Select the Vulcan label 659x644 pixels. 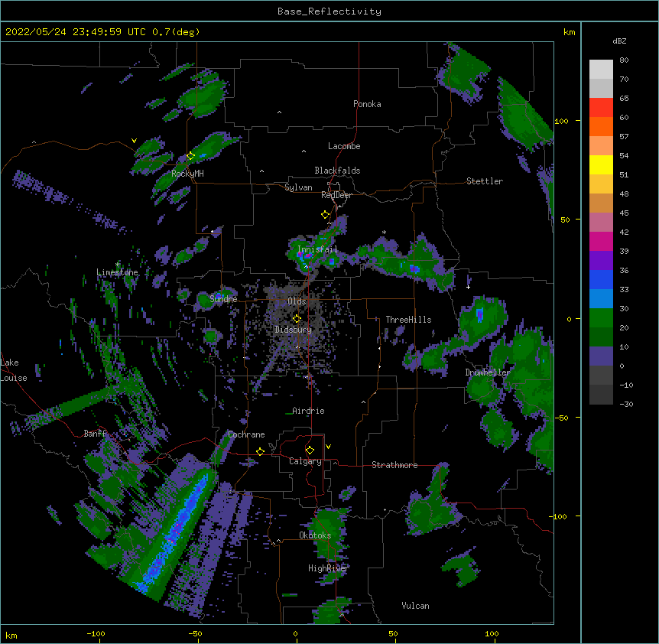pos(415,606)
